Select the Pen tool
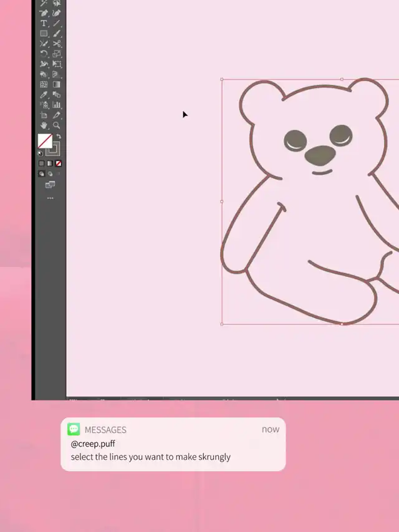The height and width of the screenshot is (532, 399). pos(44,13)
